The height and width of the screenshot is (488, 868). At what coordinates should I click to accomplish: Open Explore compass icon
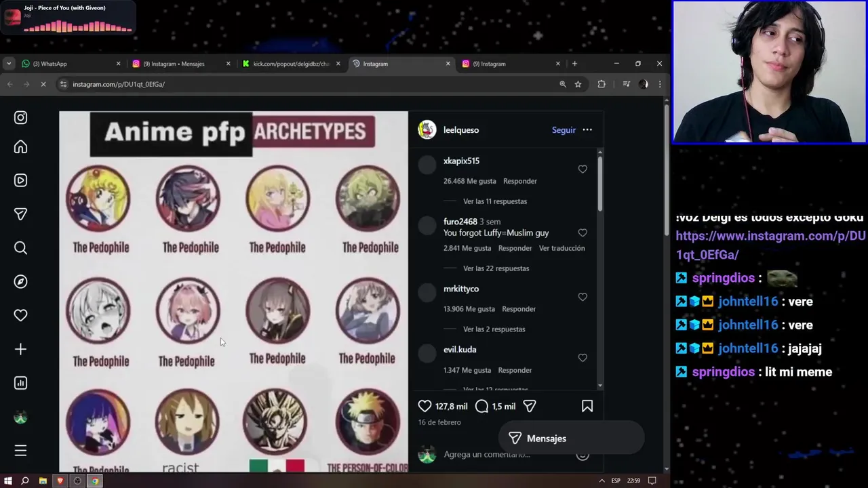[x=20, y=281]
